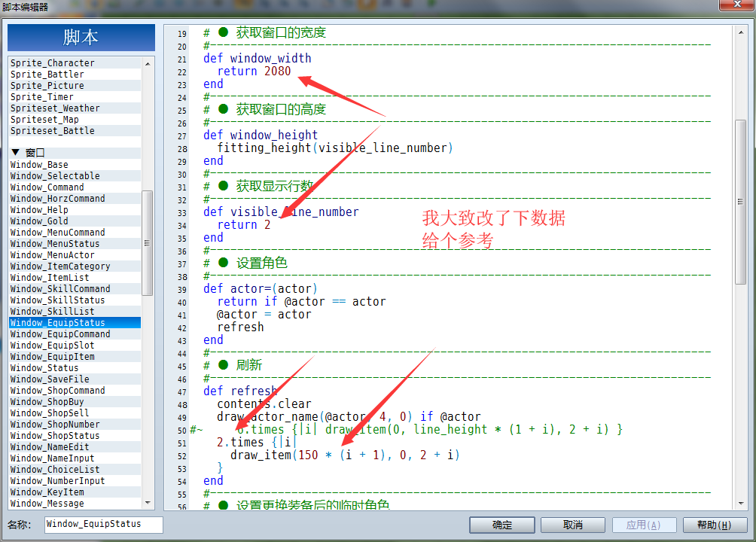Viewport: 756px width, 542px height.
Task: Open the Window_MenuStatus script
Action: click(75, 243)
